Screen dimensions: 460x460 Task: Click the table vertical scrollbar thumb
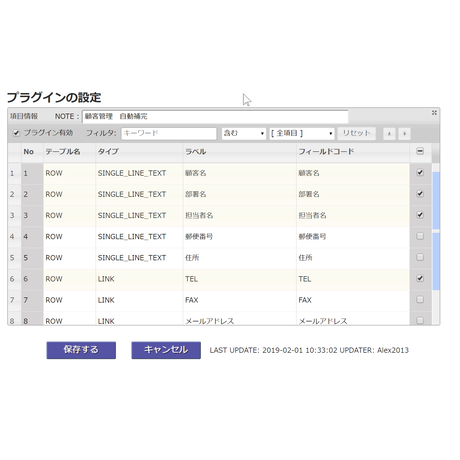[x=436, y=231]
